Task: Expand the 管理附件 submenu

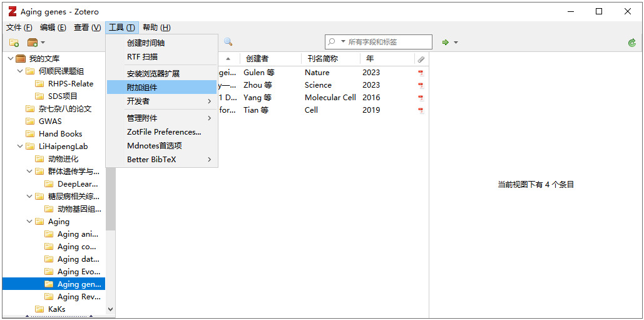Action: coord(162,118)
